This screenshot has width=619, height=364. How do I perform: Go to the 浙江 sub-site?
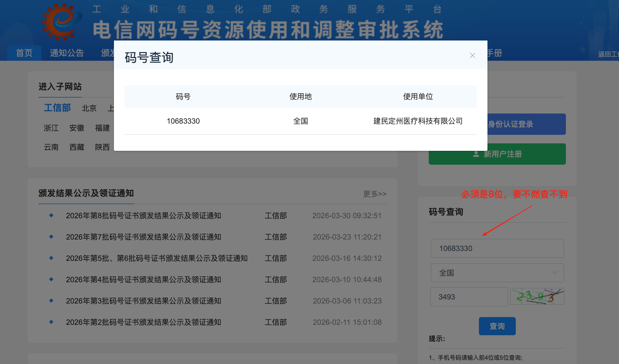[51, 128]
